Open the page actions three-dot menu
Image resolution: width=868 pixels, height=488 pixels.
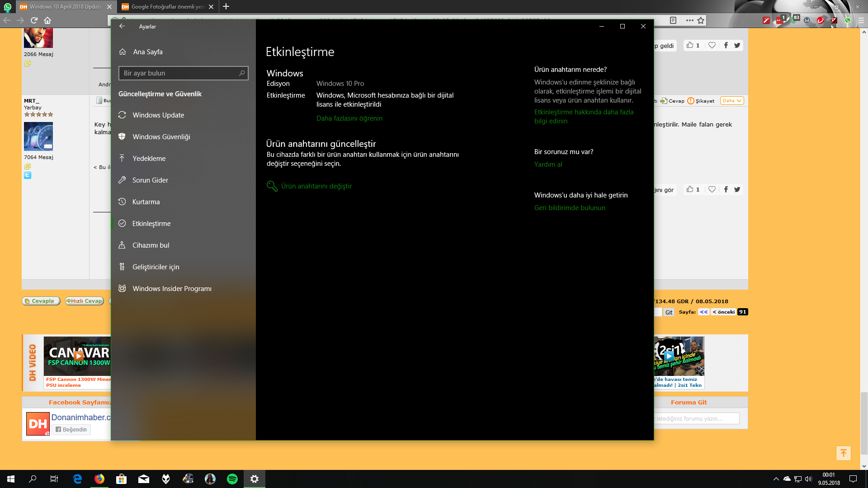tap(689, 20)
